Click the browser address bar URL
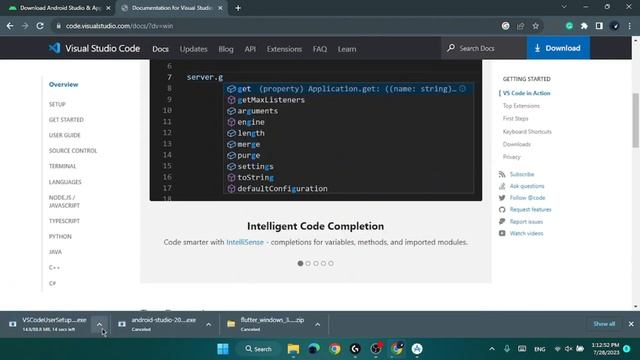 119,26
